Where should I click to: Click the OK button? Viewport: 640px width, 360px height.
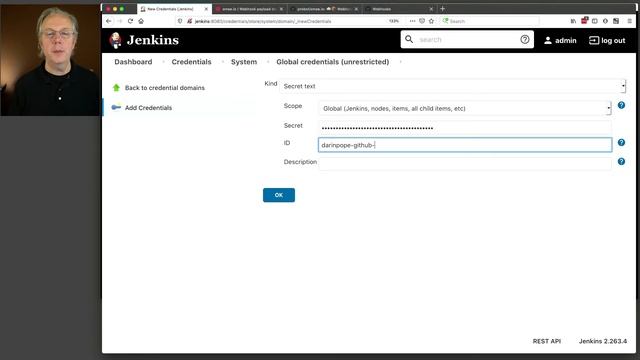click(x=279, y=195)
